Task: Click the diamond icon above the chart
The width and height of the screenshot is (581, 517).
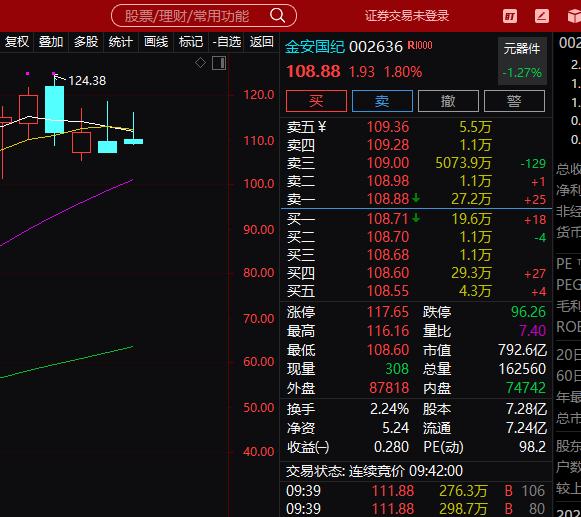Action: pos(200,63)
